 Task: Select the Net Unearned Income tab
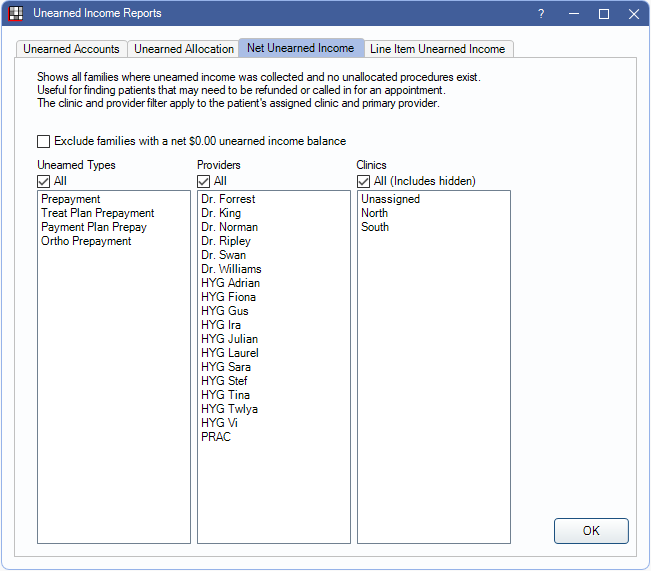pos(300,48)
